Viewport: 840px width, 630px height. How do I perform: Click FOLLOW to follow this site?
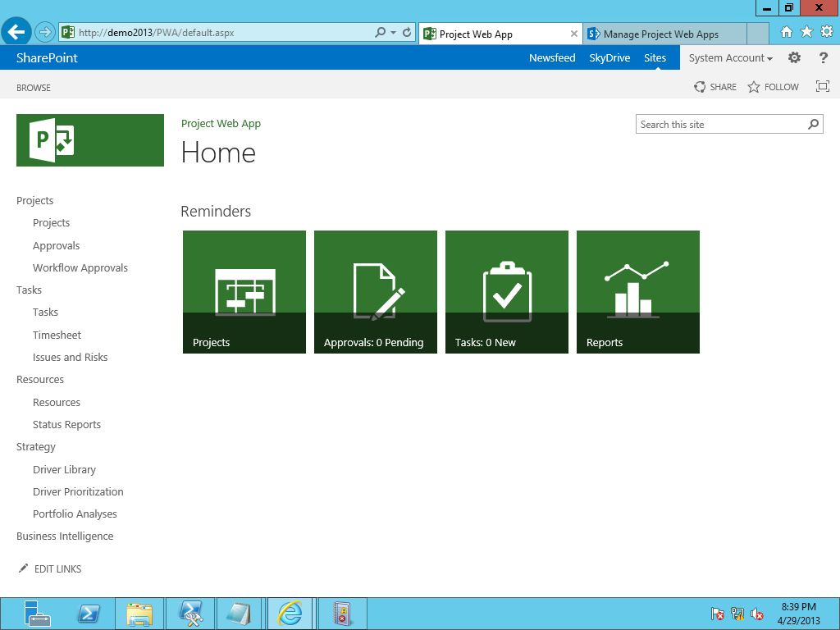coord(773,87)
